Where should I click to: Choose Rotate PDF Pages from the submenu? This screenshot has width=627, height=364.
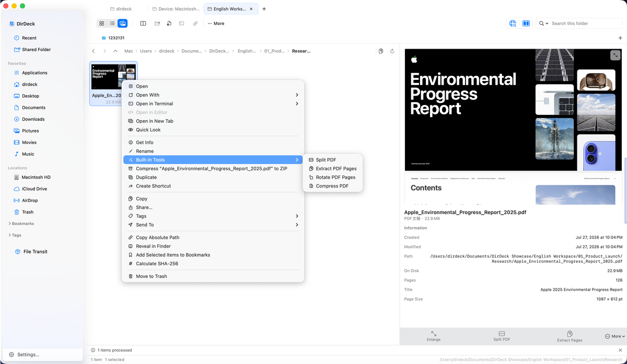[x=333, y=177]
